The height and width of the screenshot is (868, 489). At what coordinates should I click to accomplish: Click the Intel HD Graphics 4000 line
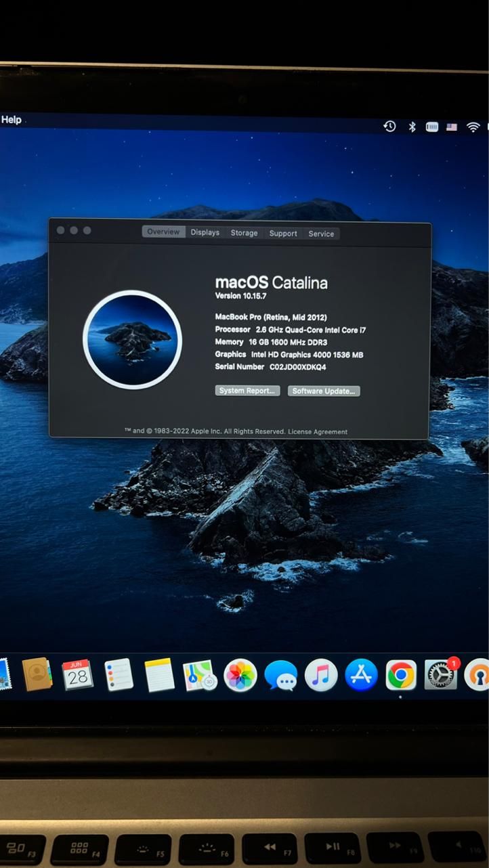289,354
